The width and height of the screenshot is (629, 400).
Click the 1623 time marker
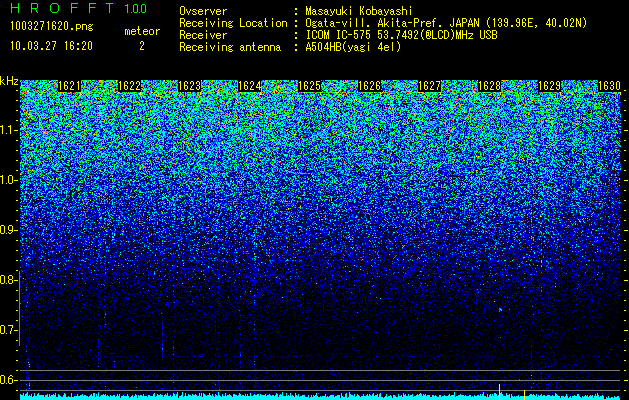[x=189, y=86]
